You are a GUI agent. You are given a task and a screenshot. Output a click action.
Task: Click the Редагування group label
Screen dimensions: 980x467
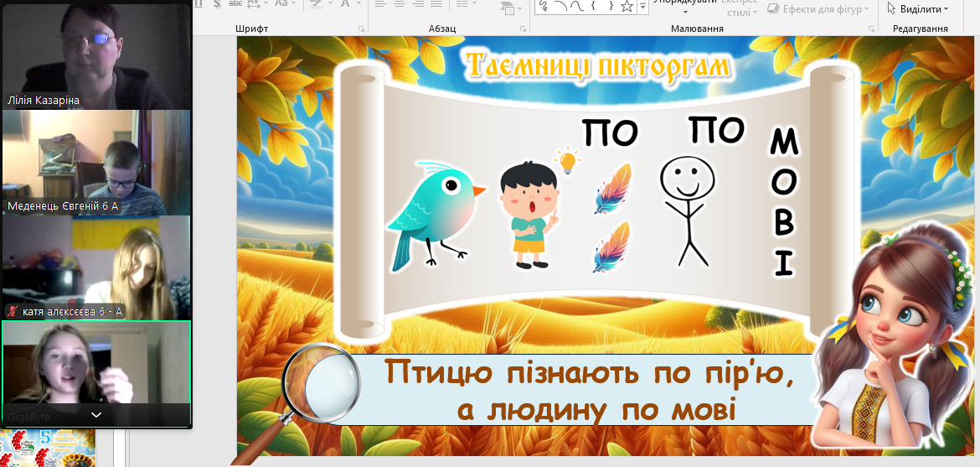point(920,29)
